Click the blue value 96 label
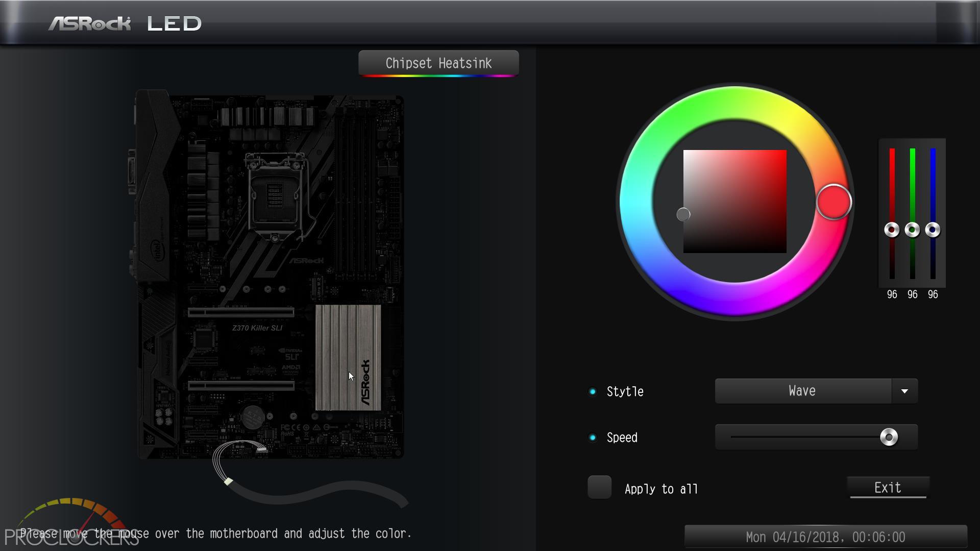980x551 pixels. (933, 295)
